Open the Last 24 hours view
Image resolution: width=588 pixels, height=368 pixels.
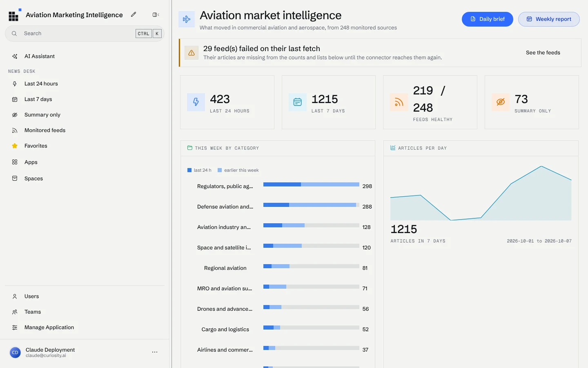[x=85, y=84]
